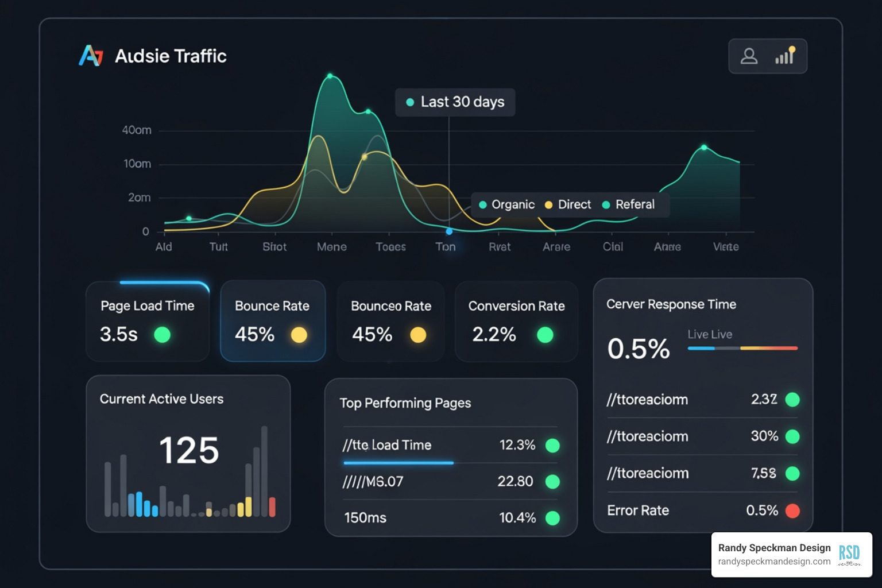Open the Last 30 days selector
The image size is (882, 588).
[x=455, y=102]
